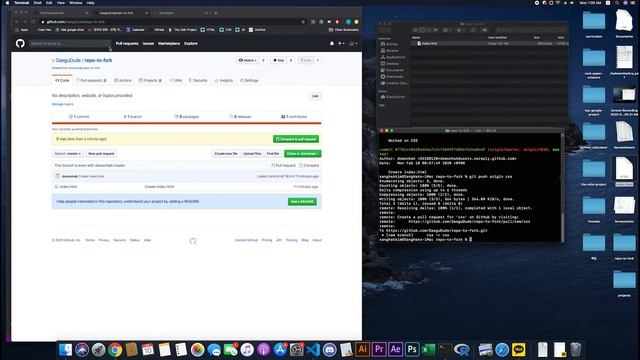
Task: Click the Add a README button
Action: click(302, 202)
